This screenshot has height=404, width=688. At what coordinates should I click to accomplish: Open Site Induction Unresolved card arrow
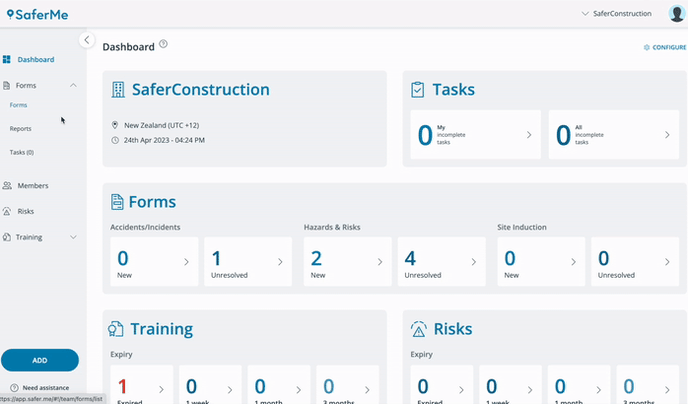pyautogui.click(x=667, y=262)
